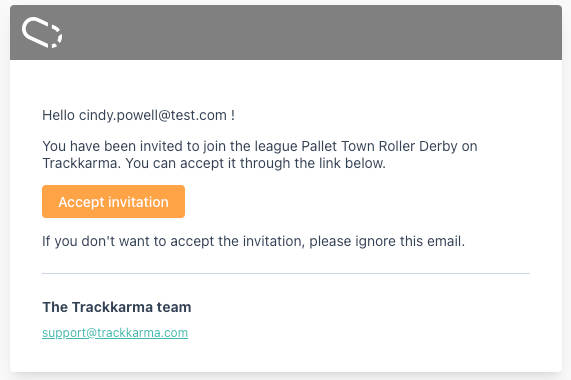This screenshot has width=571, height=380.
Task: Click the Trackkarma word in the invitation paragraph
Action: pos(81,163)
